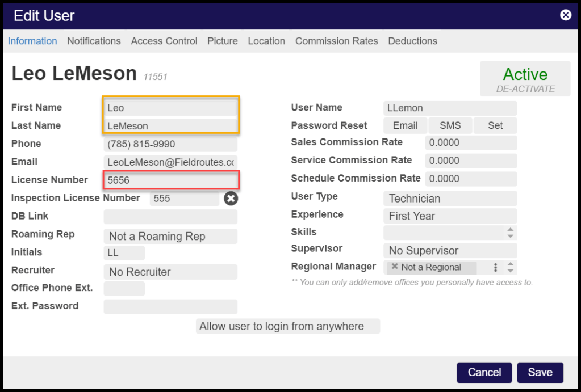Open the Roaming Rep dropdown
This screenshot has height=392, width=581.
point(170,237)
